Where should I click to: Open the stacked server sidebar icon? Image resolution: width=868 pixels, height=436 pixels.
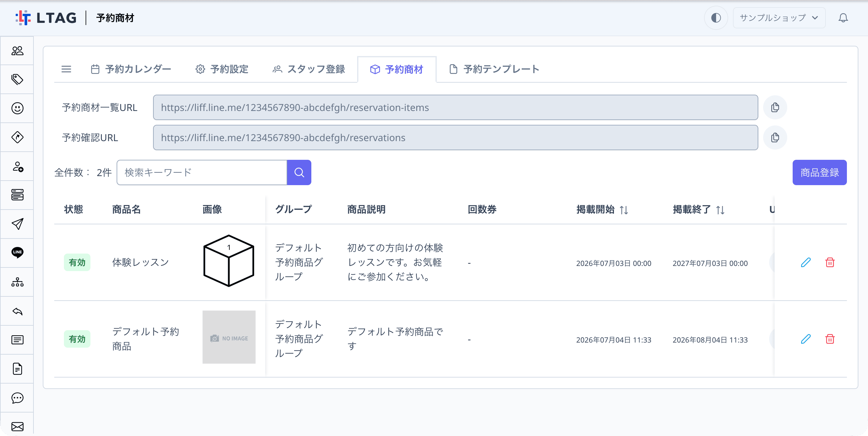17,195
